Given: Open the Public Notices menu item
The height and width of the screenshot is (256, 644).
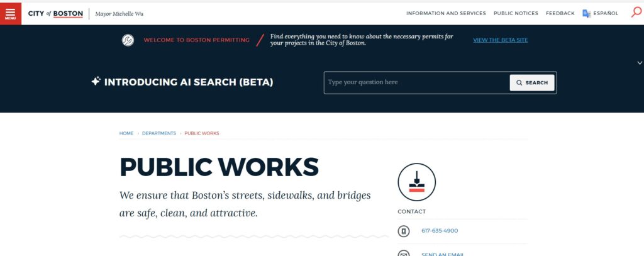Looking at the screenshot, I should coord(516,13).
